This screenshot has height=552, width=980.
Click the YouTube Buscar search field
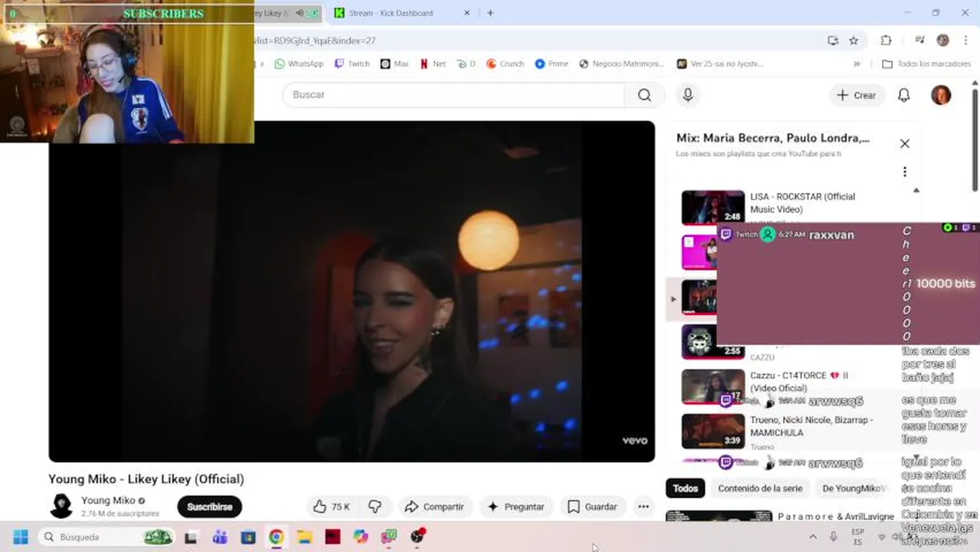coord(453,94)
